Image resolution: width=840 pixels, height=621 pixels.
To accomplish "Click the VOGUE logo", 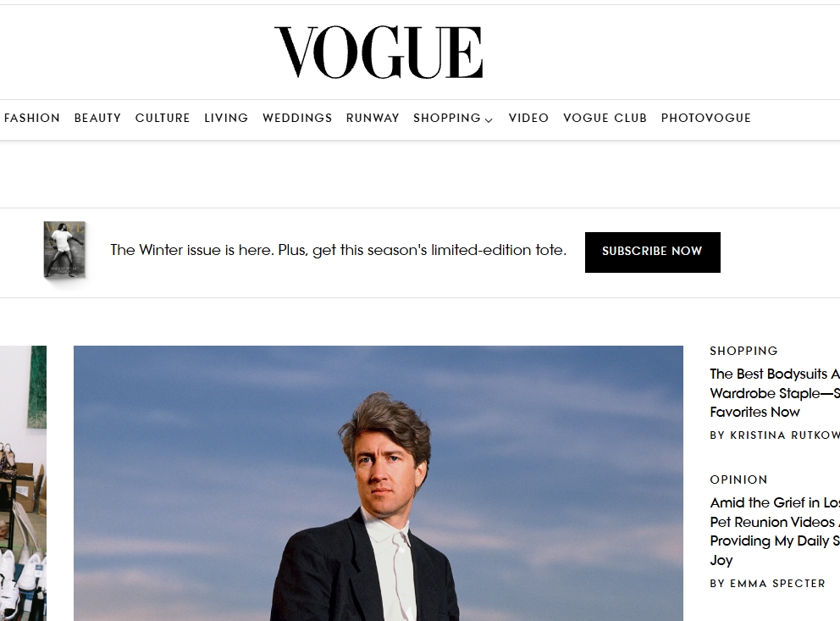I will click(379, 52).
